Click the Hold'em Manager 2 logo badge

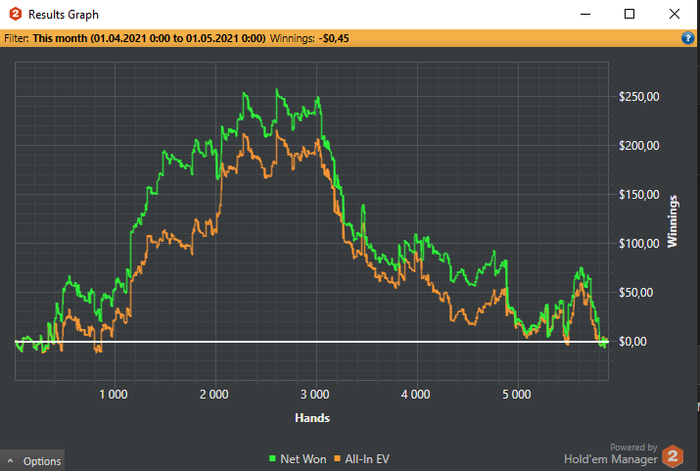[672, 456]
